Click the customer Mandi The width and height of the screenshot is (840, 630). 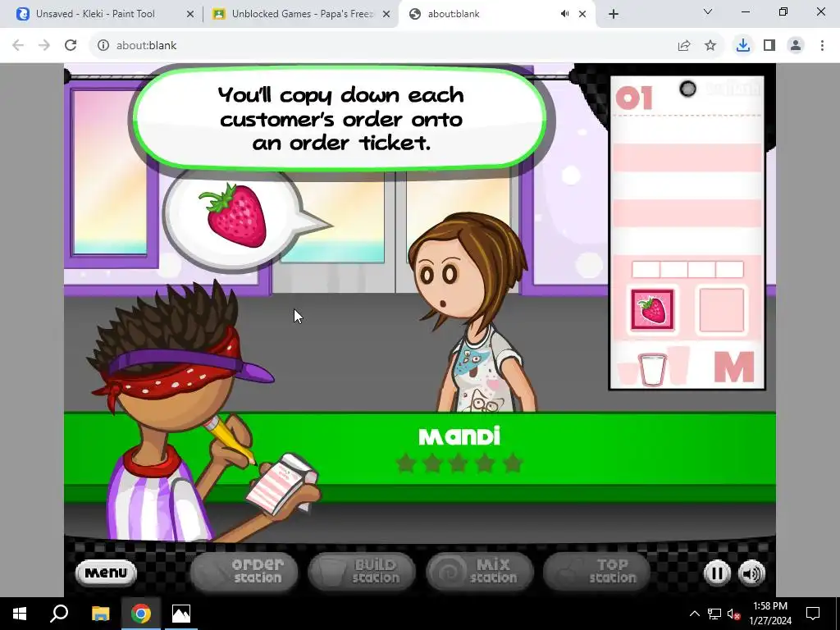coord(472,313)
